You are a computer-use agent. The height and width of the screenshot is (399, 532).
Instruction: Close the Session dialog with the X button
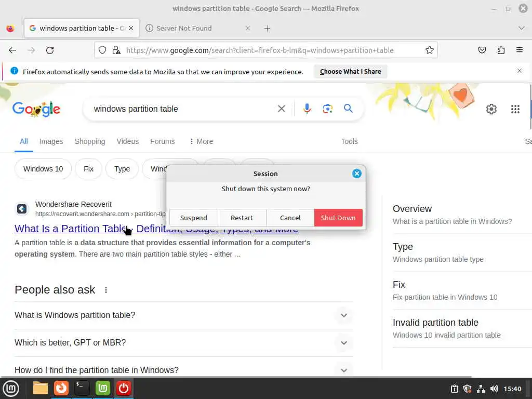(356, 174)
